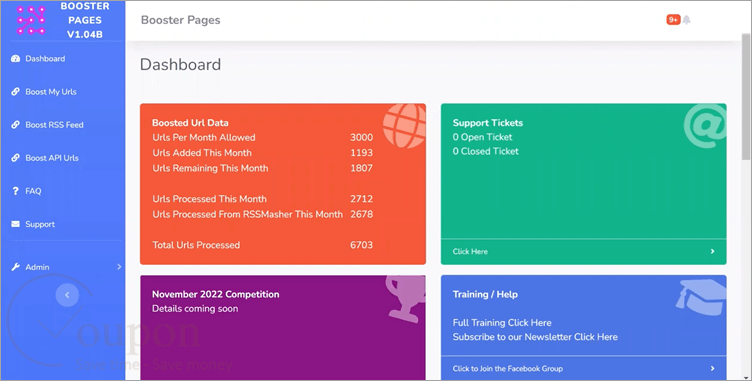
Task: Click Subscribe to our Newsletter Click Here
Action: [x=535, y=337]
